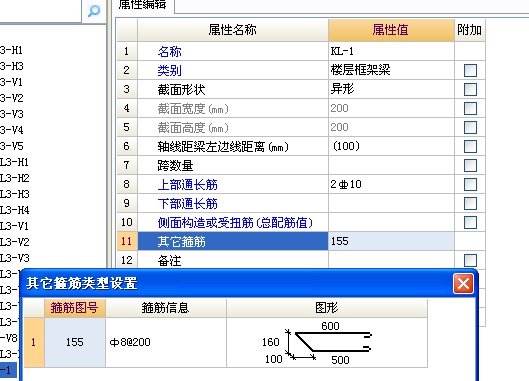The image size is (529, 381).
Task: Click the search input field beside magnifier
Action: tap(40, 11)
